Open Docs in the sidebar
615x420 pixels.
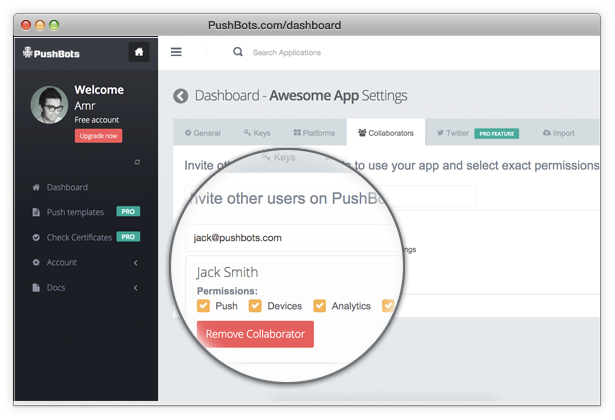(56, 287)
